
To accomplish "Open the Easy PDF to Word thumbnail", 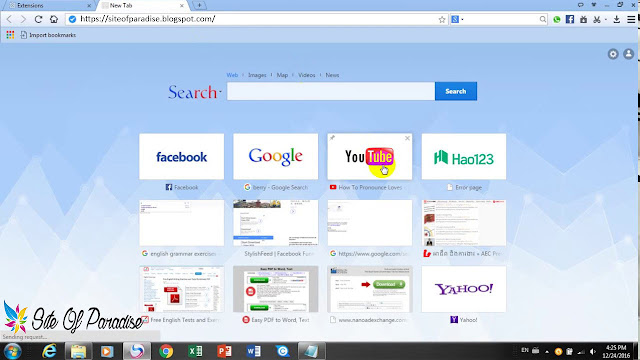I will (276, 289).
